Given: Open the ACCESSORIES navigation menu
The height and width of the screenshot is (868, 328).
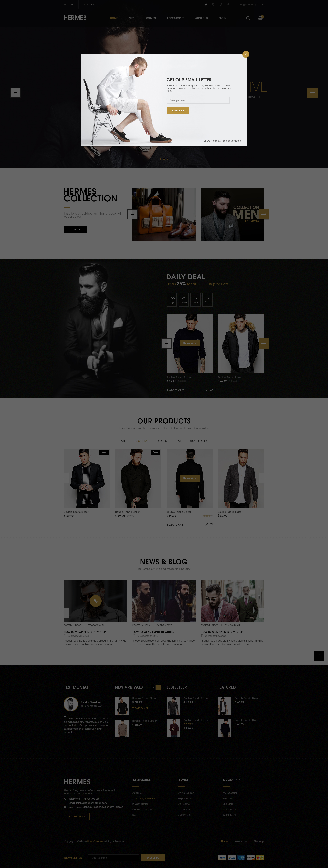Looking at the screenshot, I should [175, 18].
